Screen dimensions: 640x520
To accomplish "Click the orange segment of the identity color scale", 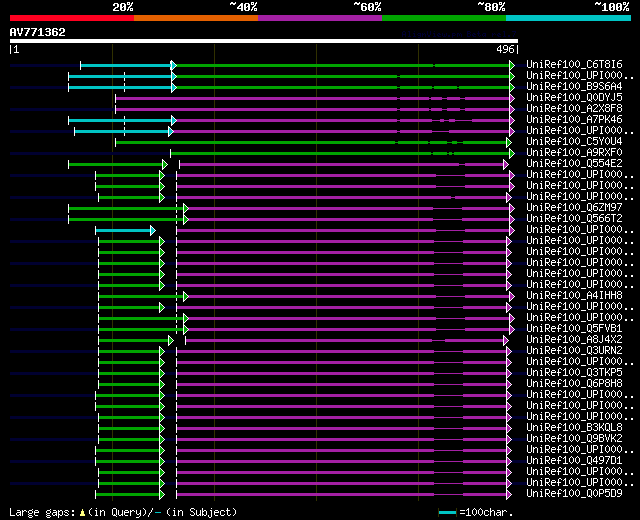I will pyautogui.click(x=196, y=18).
